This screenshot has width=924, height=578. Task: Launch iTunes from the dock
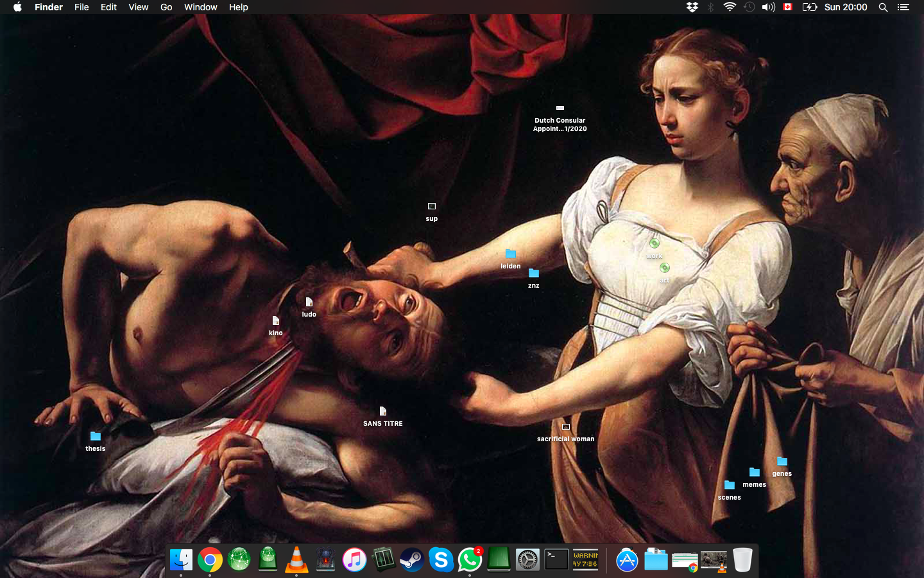pos(354,560)
